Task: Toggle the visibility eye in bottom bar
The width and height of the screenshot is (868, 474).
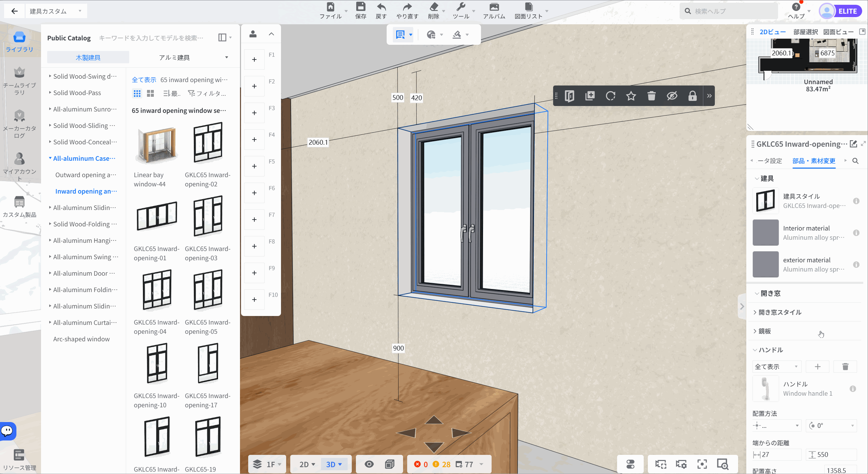Action: pos(369,464)
